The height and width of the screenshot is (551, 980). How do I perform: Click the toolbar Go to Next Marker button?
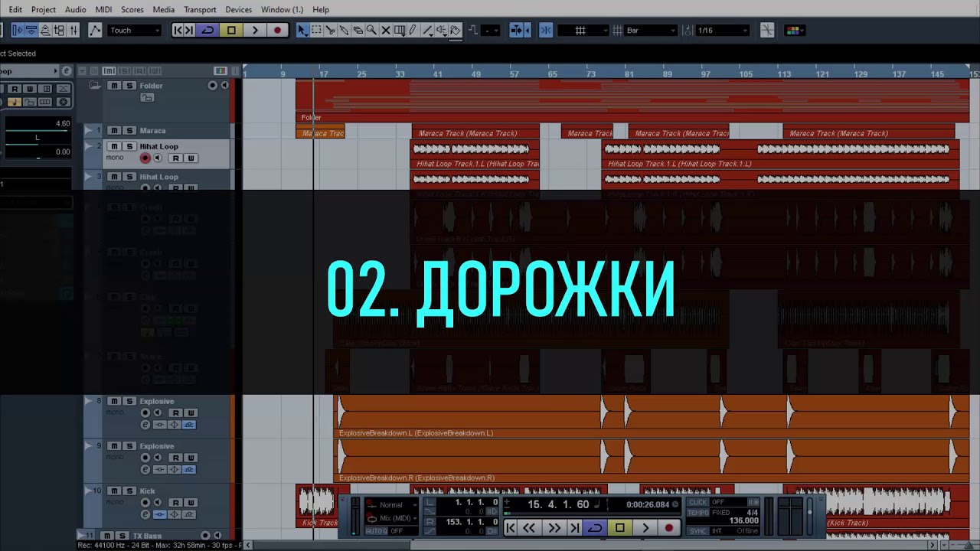(189, 31)
